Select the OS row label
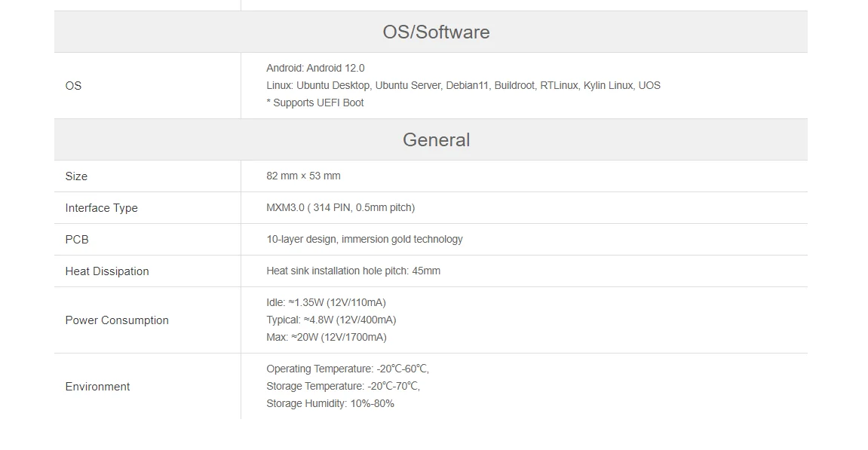The height and width of the screenshot is (450, 868). (73, 86)
